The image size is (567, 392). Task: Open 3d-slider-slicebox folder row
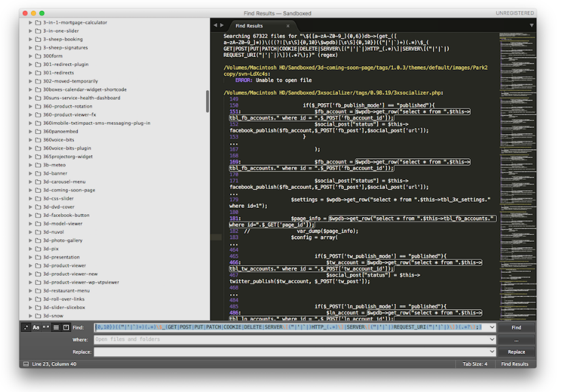[x=114, y=308]
